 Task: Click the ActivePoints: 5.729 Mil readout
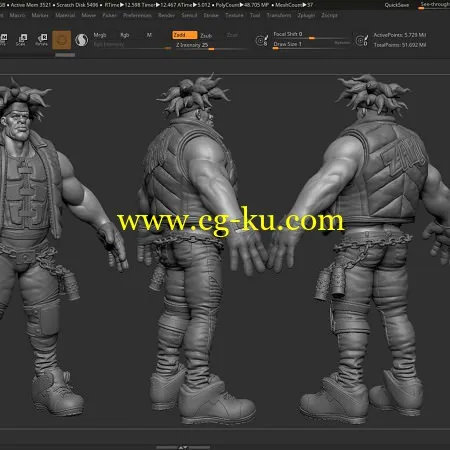tap(399, 35)
